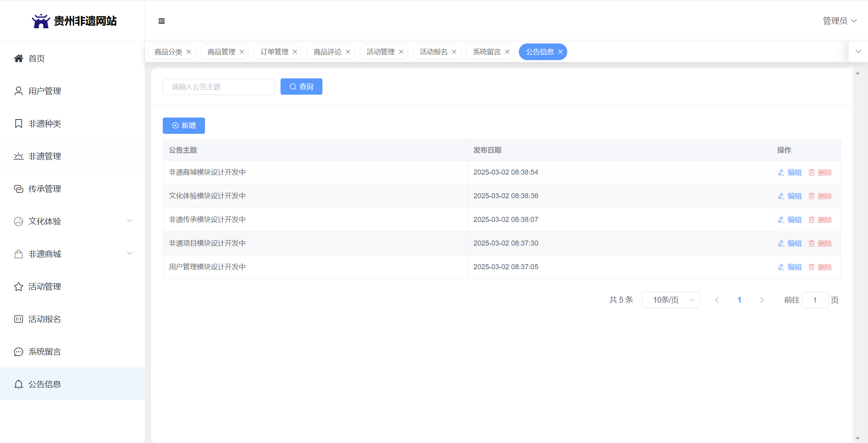Click the site logo icon
Image resolution: width=868 pixels, height=443 pixels.
pos(41,21)
